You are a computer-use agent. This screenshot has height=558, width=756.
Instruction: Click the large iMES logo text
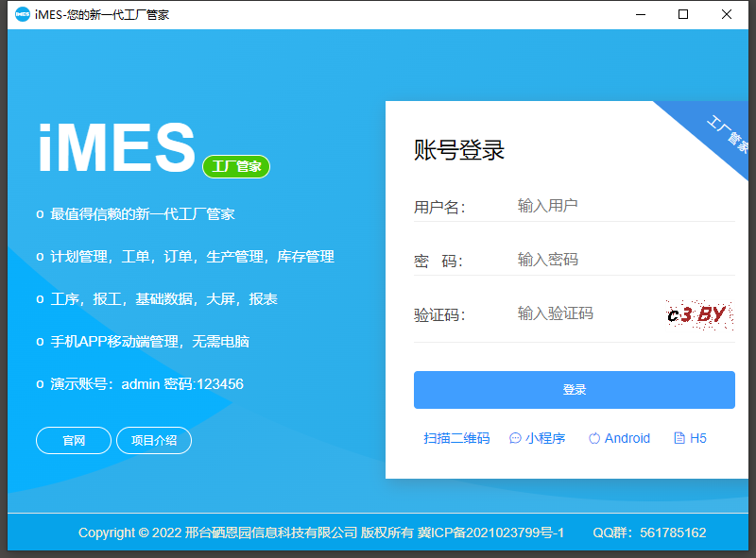click(116, 147)
